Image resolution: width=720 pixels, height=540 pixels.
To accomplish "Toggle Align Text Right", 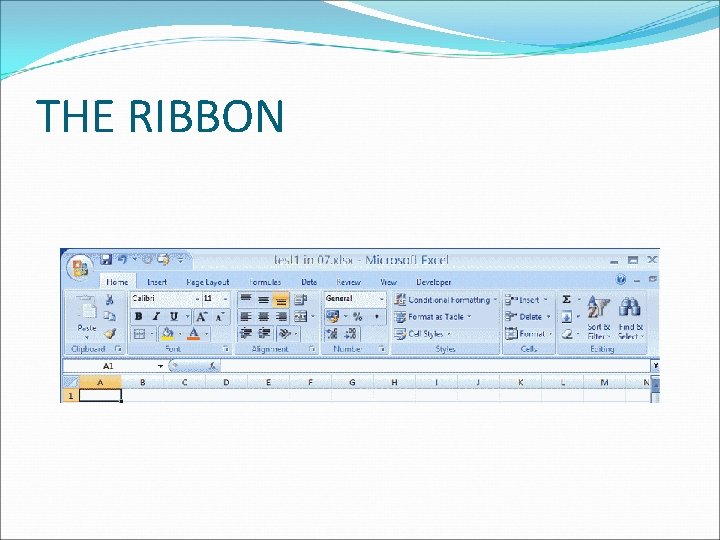I will click(281, 316).
